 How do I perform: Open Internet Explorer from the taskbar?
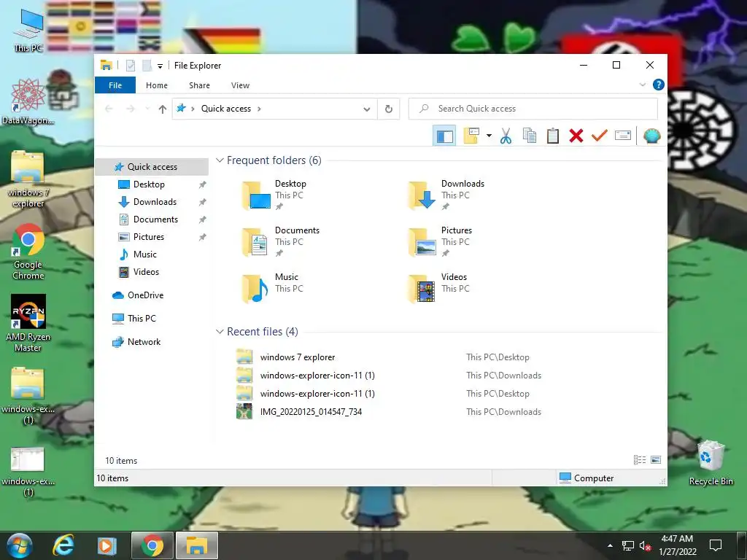click(63, 545)
